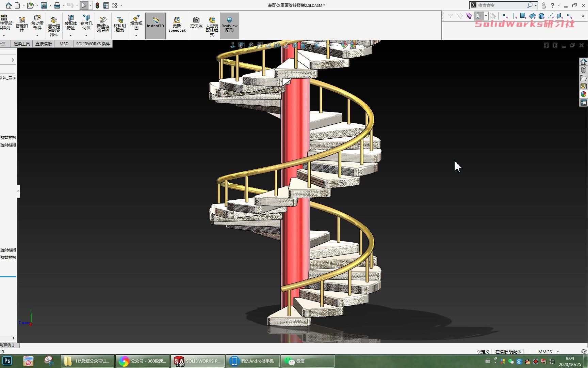Switch to SOLIDWORKS 插件 tab
The width and height of the screenshot is (588, 368).
tap(93, 44)
